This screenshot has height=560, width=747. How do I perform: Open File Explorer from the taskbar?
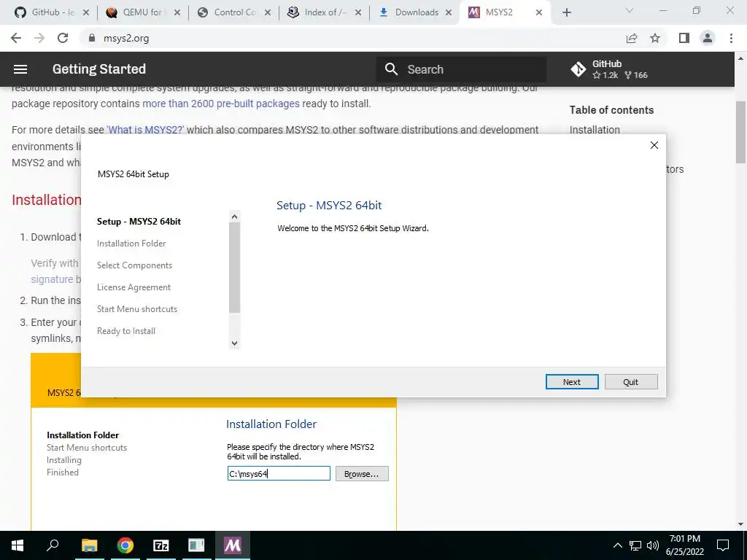coord(89,545)
